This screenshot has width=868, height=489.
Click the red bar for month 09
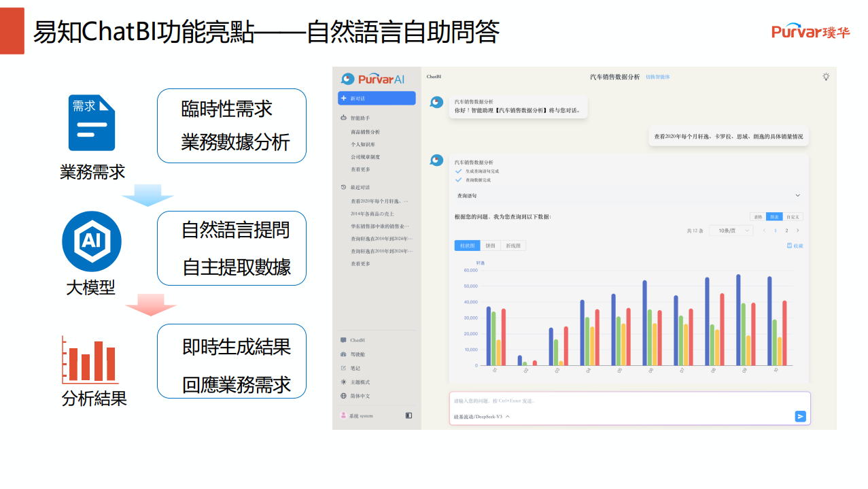[753, 335]
